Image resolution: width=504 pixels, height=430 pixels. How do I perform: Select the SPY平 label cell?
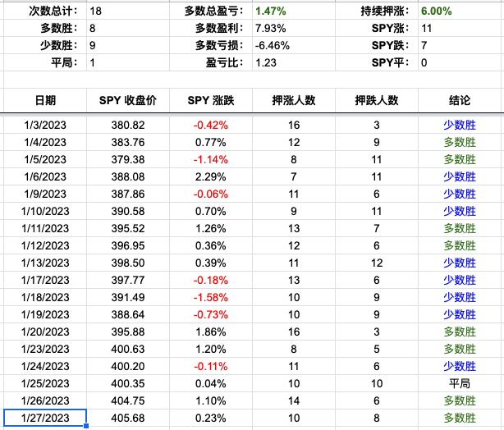coord(377,62)
